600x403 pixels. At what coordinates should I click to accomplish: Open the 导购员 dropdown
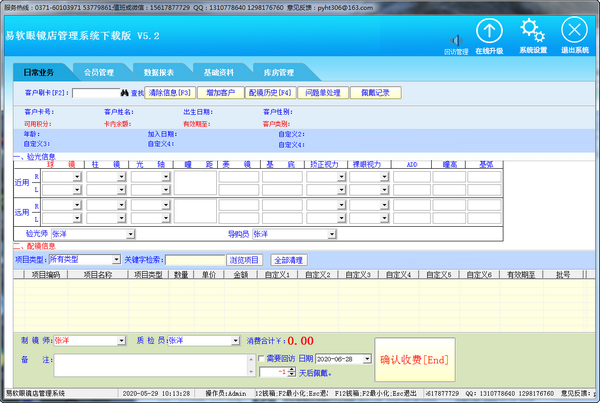tap(330, 233)
